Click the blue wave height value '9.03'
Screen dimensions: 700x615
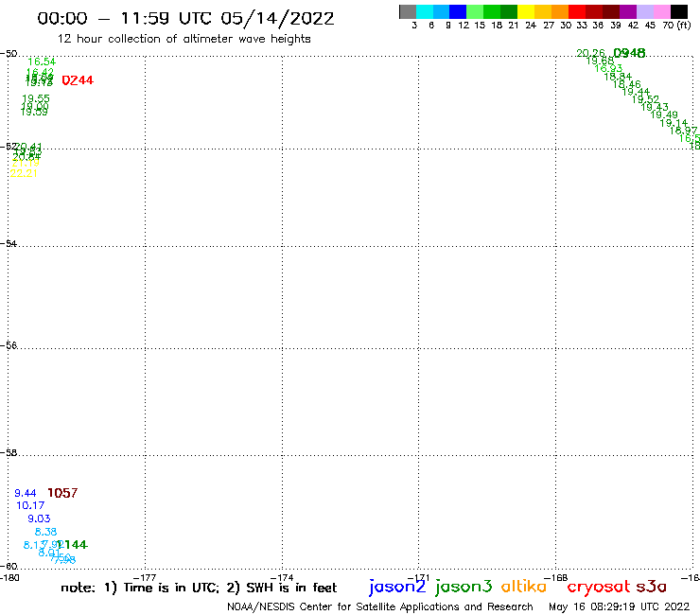coord(39,518)
